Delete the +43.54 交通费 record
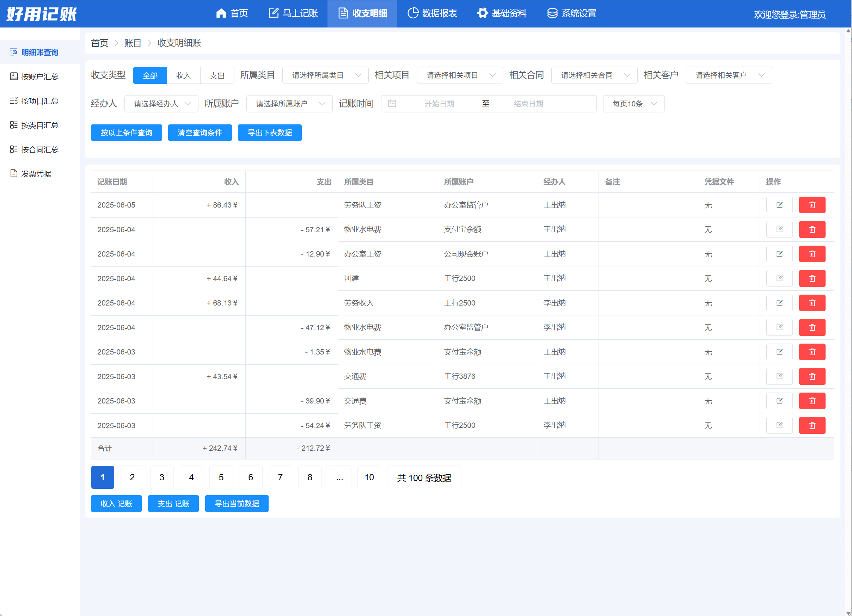 [x=812, y=376]
